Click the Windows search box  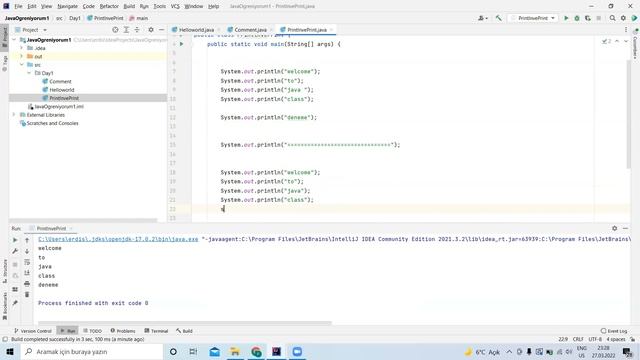[x=91, y=351]
